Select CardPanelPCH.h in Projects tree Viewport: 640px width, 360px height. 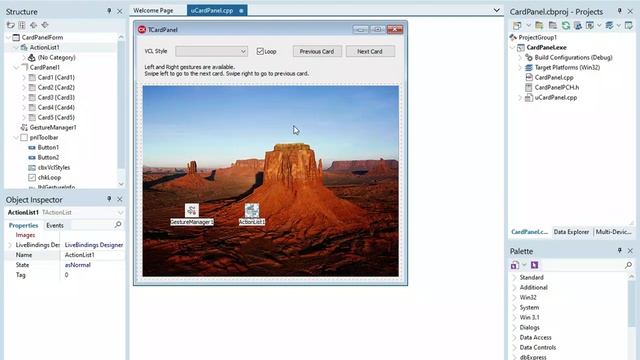point(557,87)
